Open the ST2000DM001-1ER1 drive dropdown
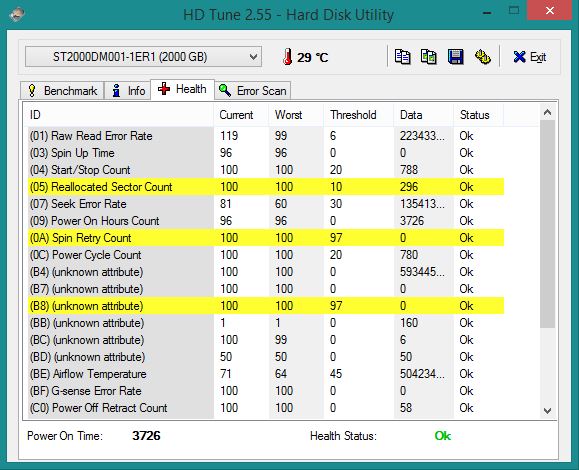Screen dimensions: 579x470 143,57
